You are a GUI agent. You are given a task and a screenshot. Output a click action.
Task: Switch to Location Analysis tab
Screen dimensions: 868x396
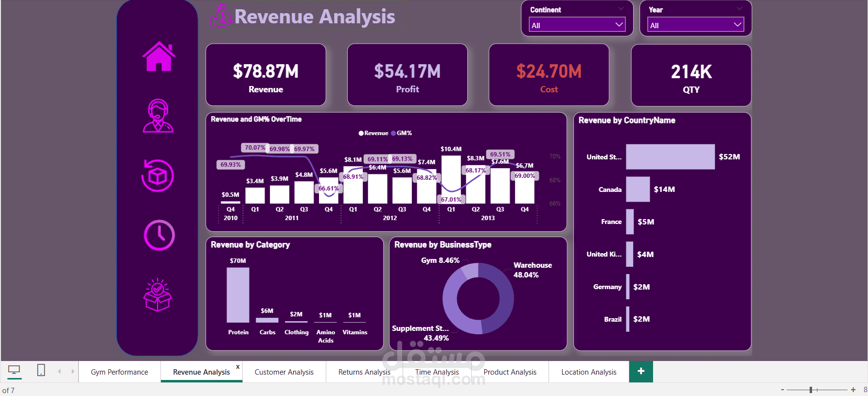[589, 372]
